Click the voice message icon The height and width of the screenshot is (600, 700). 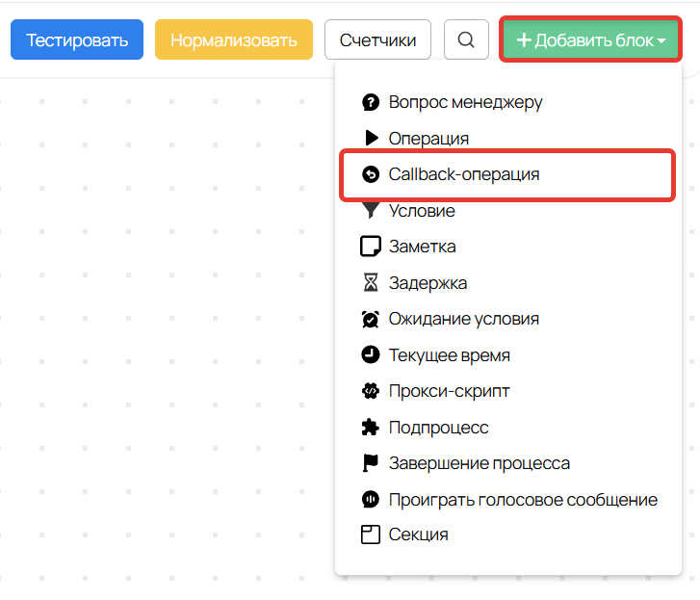click(x=371, y=499)
